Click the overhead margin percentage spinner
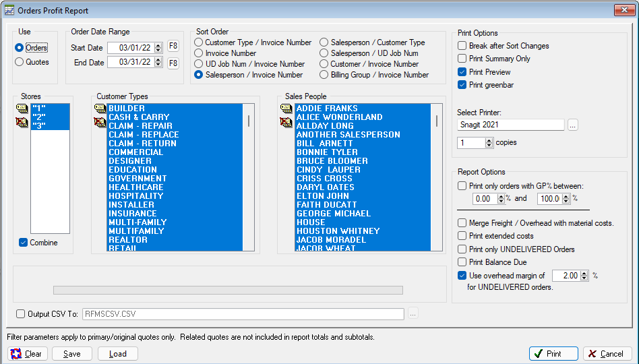 pyautogui.click(x=584, y=276)
